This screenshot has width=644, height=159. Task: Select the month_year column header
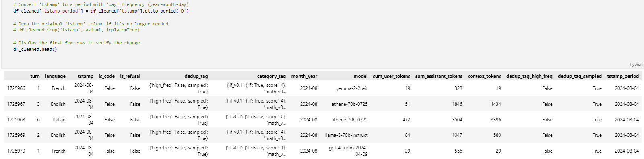[304, 76]
